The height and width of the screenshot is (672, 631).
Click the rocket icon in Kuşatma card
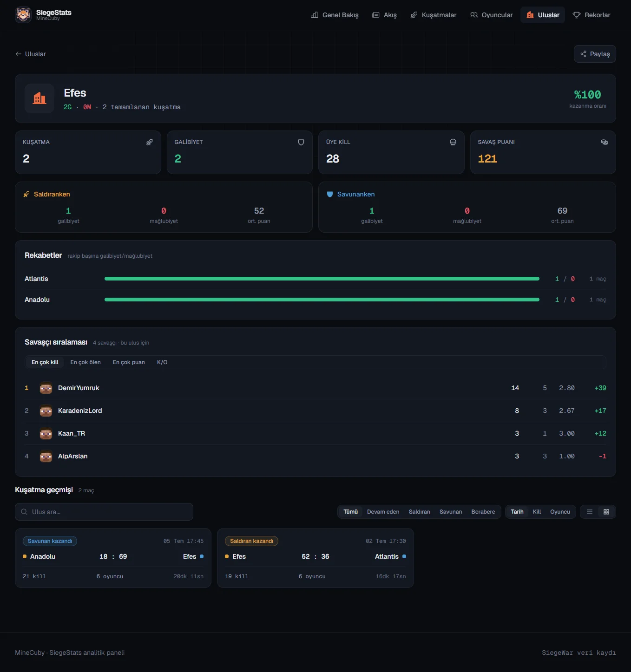tap(150, 142)
